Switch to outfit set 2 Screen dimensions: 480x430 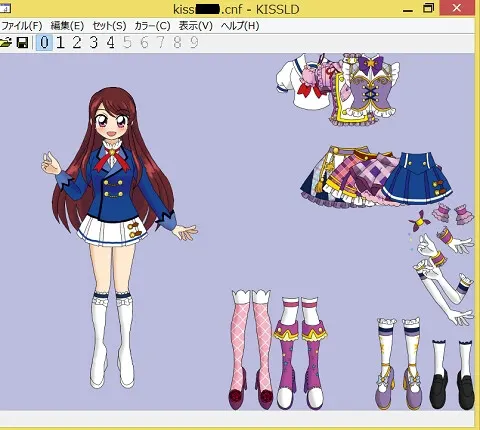pos(77,43)
